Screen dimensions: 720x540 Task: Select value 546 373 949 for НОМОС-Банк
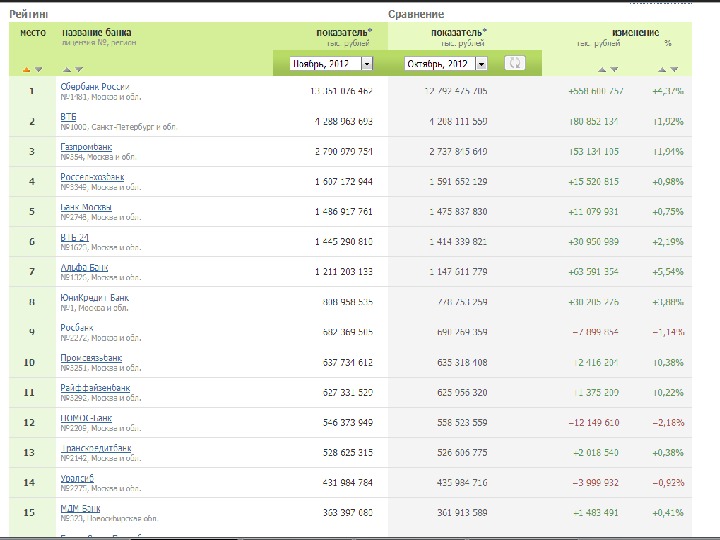pos(348,422)
